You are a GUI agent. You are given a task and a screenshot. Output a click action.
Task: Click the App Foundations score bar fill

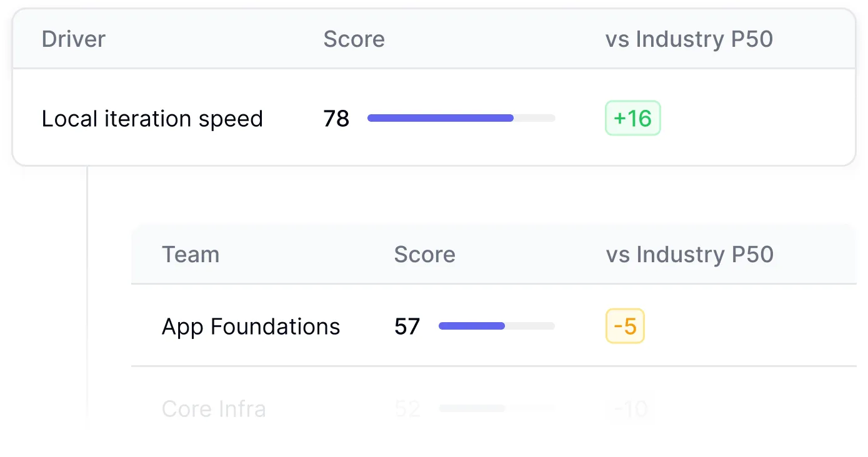(471, 326)
